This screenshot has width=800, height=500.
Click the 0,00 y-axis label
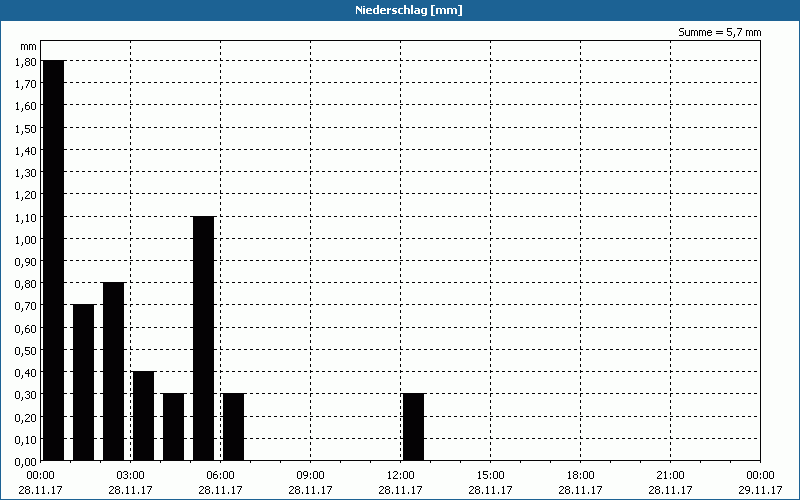tap(26, 461)
